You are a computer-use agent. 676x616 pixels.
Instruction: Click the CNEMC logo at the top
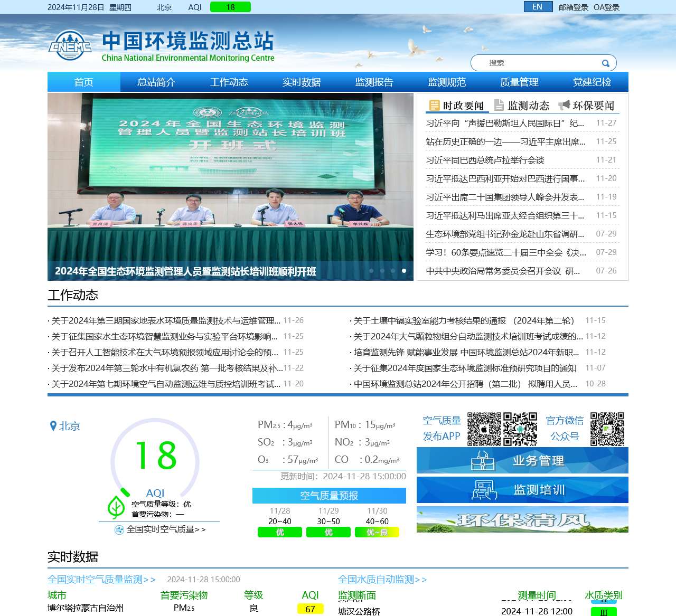coord(69,46)
